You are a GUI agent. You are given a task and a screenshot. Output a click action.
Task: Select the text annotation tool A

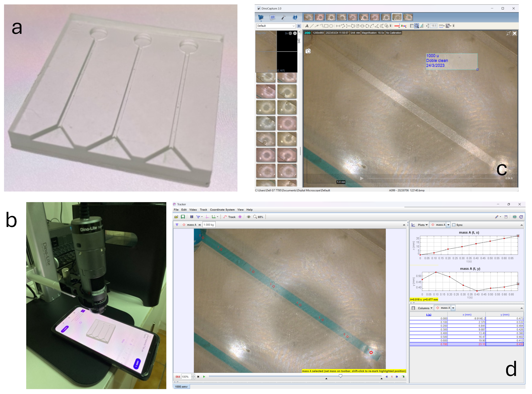click(307, 26)
